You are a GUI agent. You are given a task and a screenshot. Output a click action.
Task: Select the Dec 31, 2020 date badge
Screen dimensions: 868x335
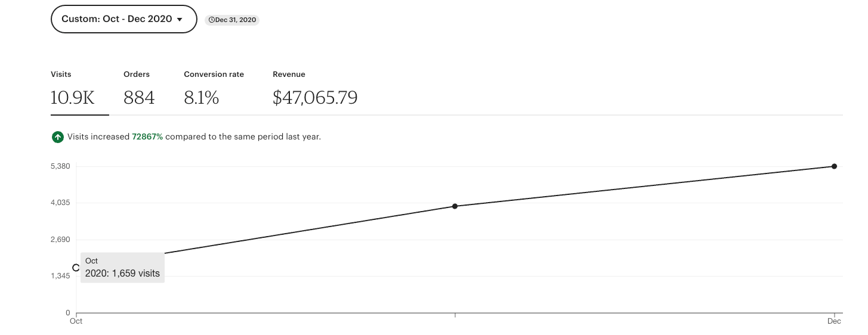232,20
